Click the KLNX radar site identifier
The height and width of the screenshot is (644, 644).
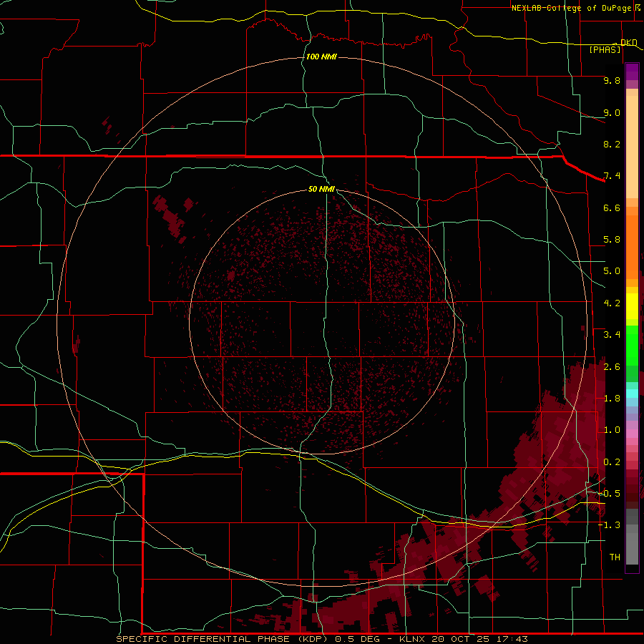411,639
